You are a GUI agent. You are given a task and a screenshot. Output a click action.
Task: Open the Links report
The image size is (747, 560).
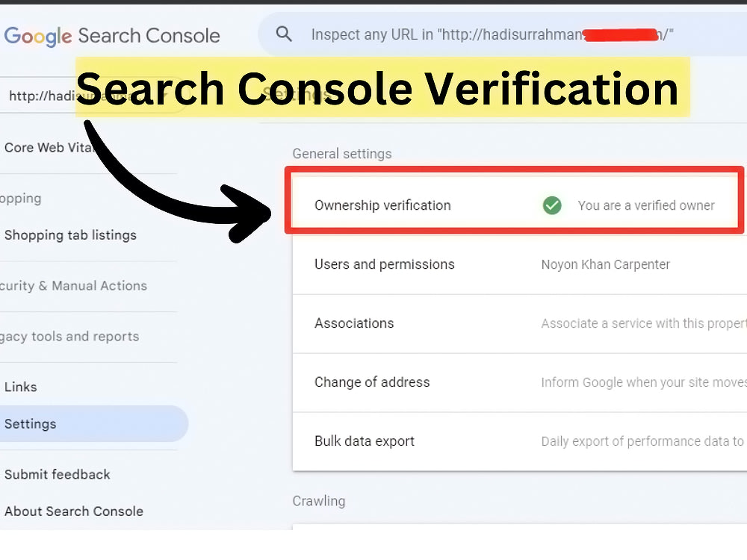(x=20, y=387)
